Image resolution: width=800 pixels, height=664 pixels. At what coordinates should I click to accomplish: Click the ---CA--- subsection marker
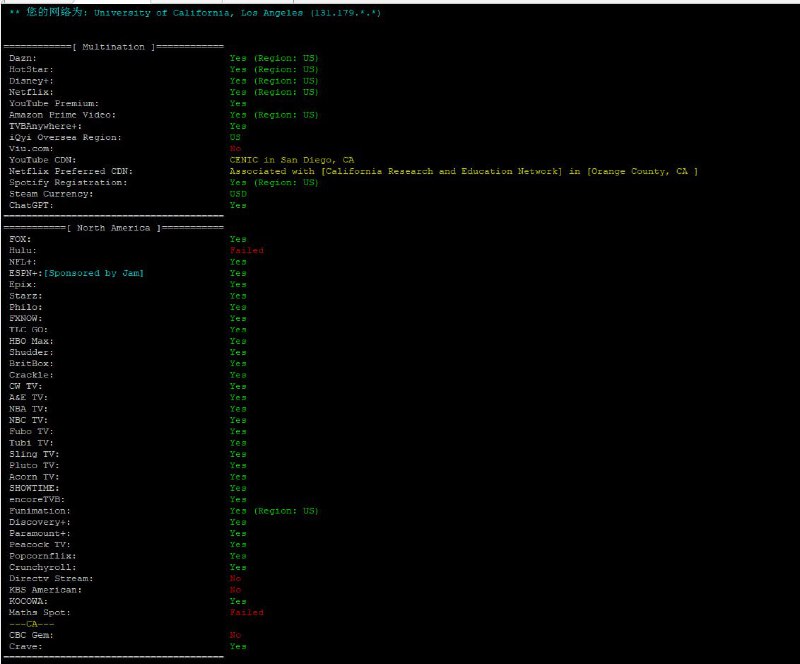point(31,624)
